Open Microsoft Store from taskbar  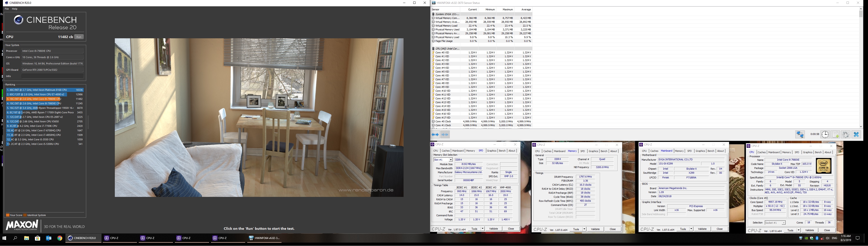pyautogui.click(x=38, y=238)
